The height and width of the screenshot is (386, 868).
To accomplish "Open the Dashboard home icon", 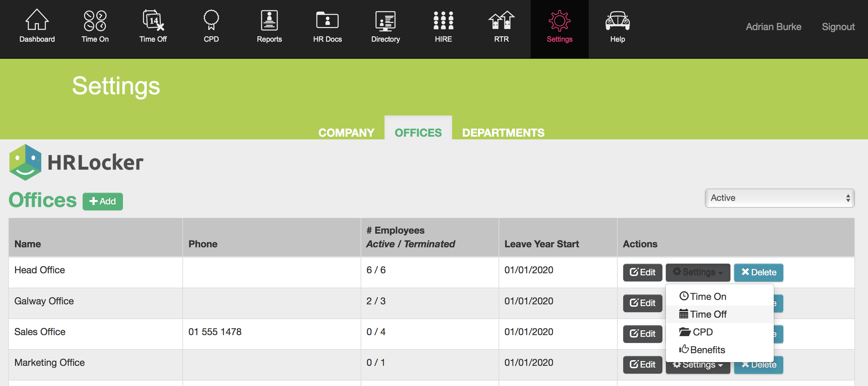I will pyautogui.click(x=37, y=20).
